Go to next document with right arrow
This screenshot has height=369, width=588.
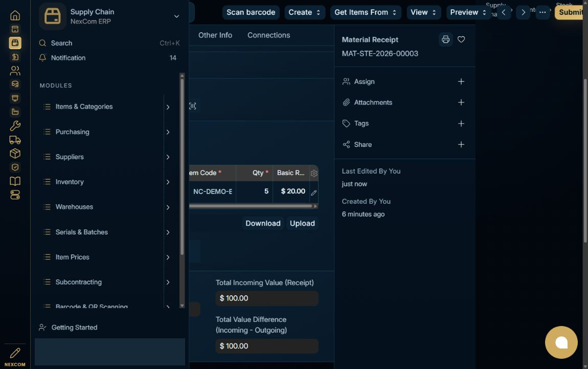[x=523, y=12]
